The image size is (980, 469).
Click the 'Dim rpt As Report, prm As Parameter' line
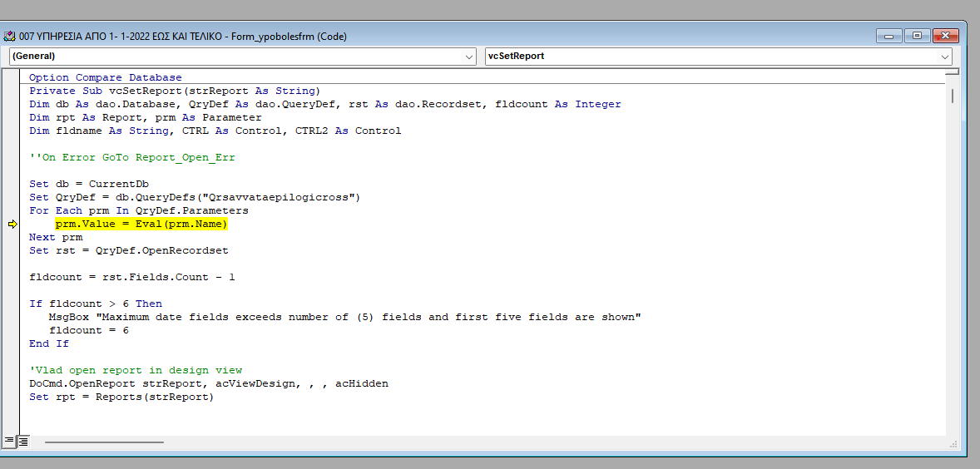(145, 117)
